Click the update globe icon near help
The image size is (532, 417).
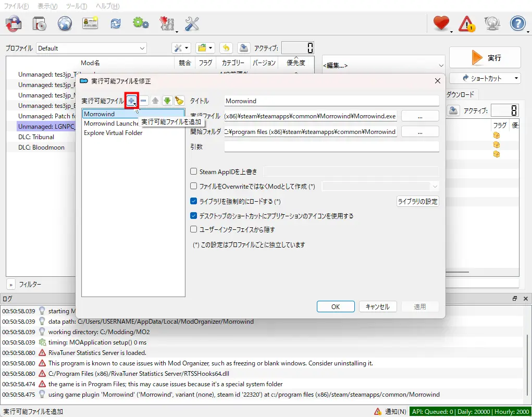click(x=492, y=24)
